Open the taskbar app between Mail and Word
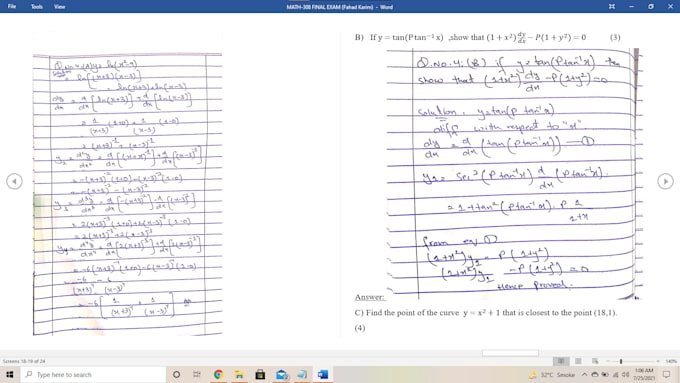The height and width of the screenshot is (383, 680). [302, 374]
